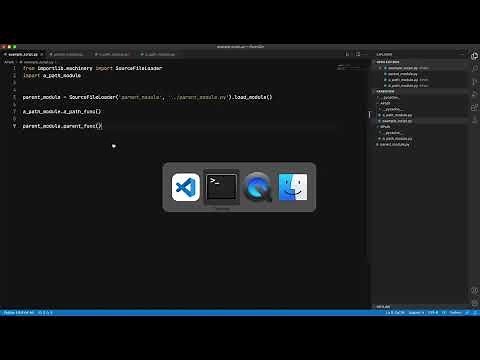Screen dimensions: 480x360
Task: Collapse the project folder section header
Action: click(x=385, y=91)
